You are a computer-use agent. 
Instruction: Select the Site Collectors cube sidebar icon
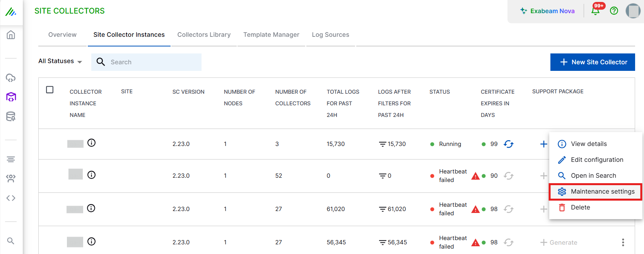[x=11, y=97]
